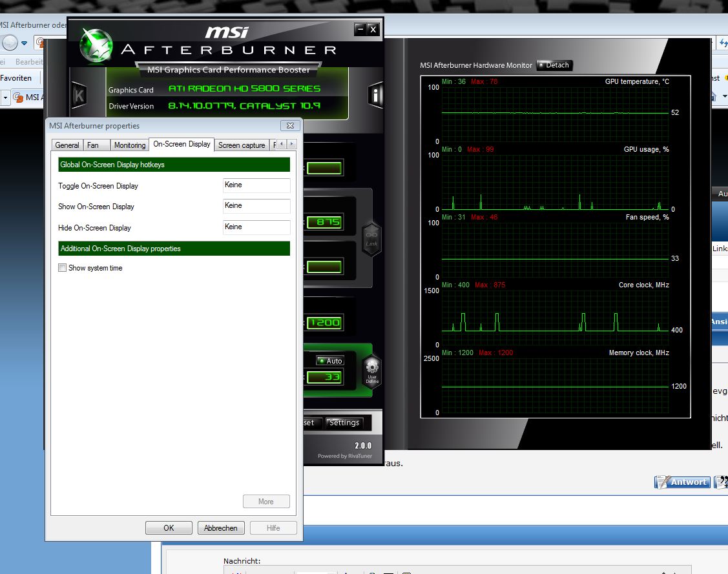The image size is (728, 574).
Task: Click the OK button
Action: (169, 528)
